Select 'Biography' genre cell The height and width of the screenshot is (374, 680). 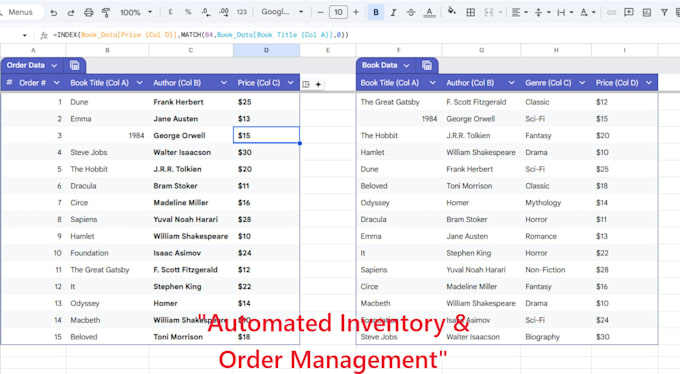542,337
